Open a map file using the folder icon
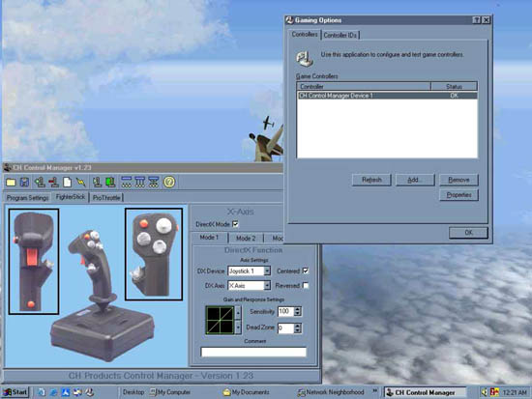The height and width of the screenshot is (399, 532). click(x=11, y=183)
